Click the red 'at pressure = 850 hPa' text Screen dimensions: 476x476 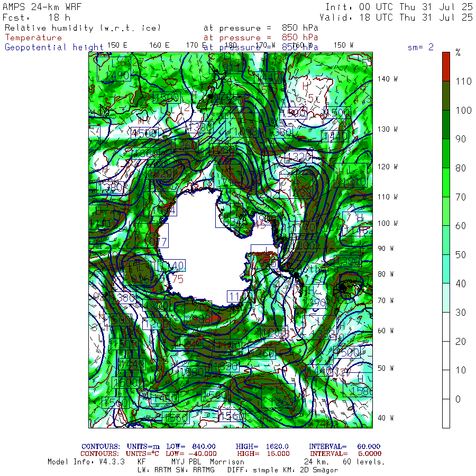(x=261, y=38)
